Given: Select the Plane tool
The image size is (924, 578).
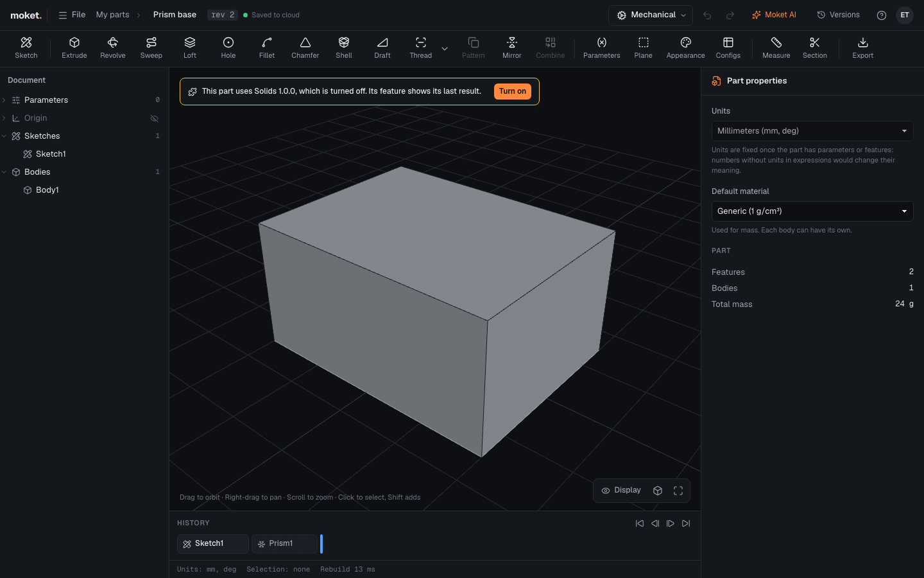Looking at the screenshot, I should coord(644,48).
